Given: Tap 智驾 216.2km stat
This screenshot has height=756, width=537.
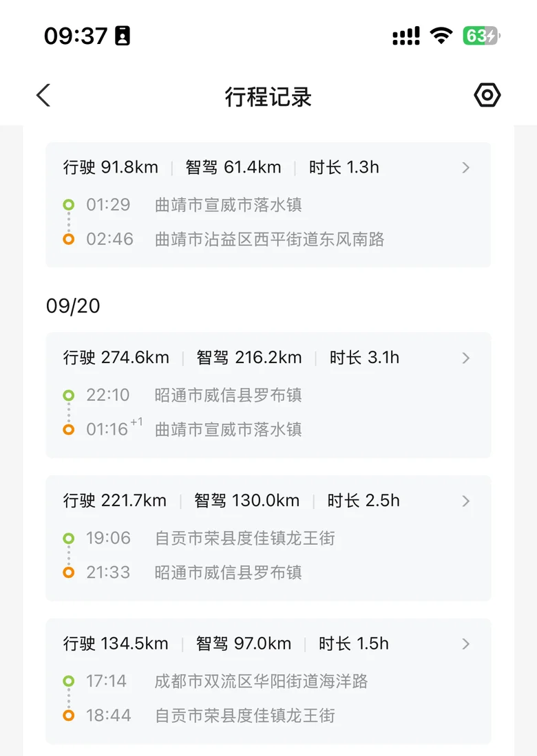Looking at the screenshot, I should coord(249,358).
